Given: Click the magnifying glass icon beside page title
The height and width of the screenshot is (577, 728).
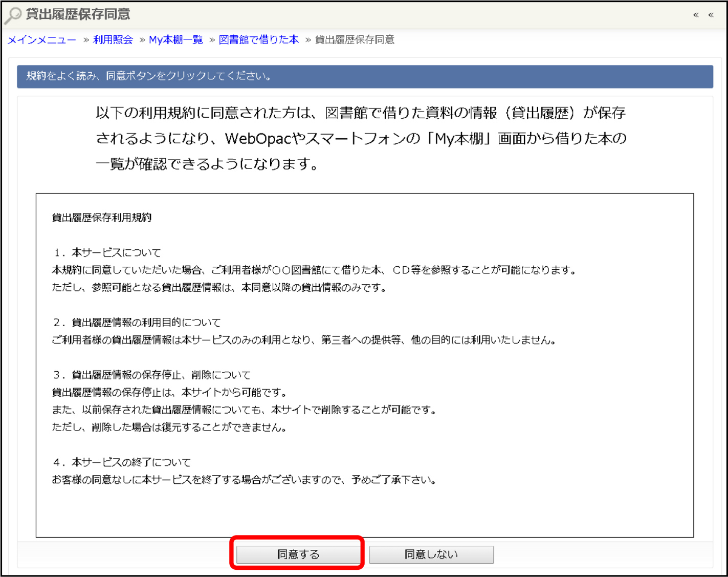Looking at the screenshot, I should 13,15.
